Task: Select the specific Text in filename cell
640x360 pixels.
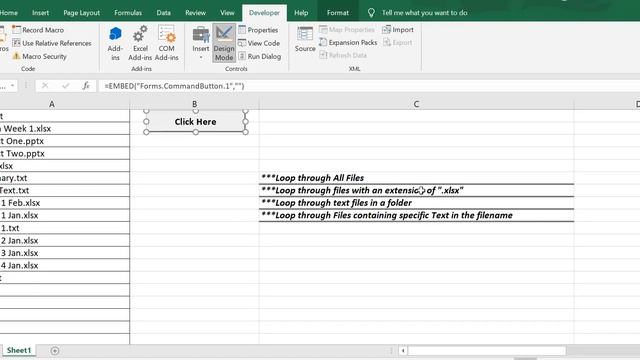Action: click(x=416, y=216)
